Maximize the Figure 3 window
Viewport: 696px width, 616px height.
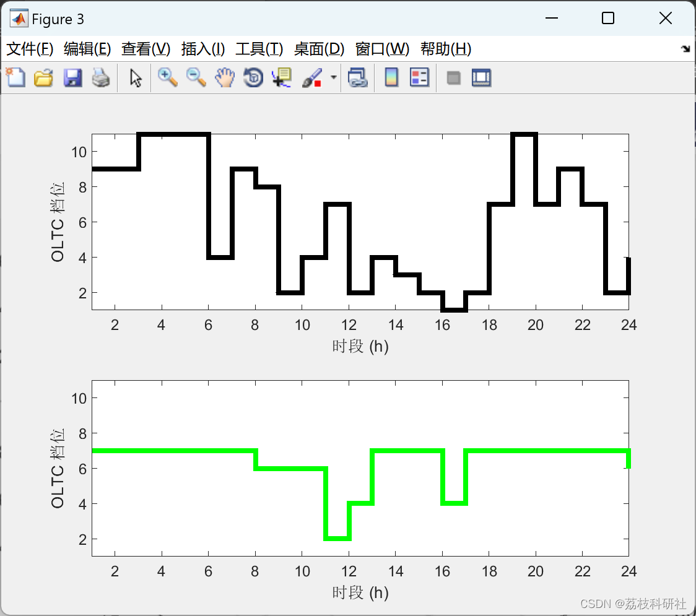pyautogui.click(x=608, y=18)
